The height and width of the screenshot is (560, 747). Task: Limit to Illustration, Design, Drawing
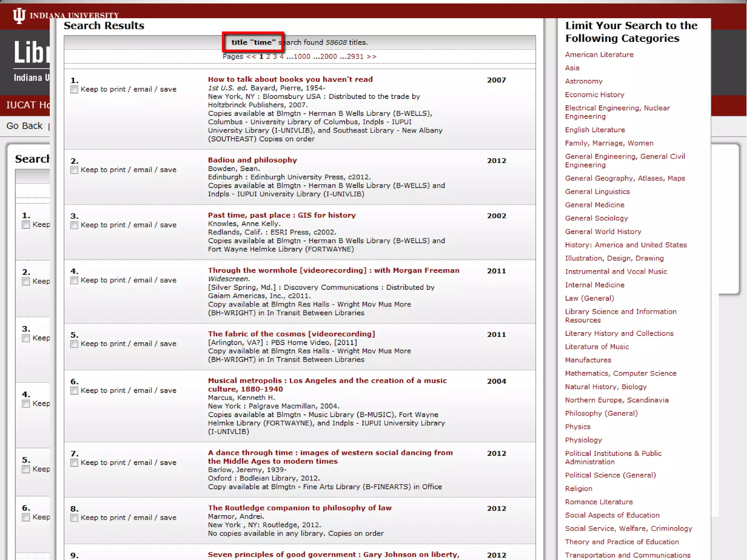[614, 258]
